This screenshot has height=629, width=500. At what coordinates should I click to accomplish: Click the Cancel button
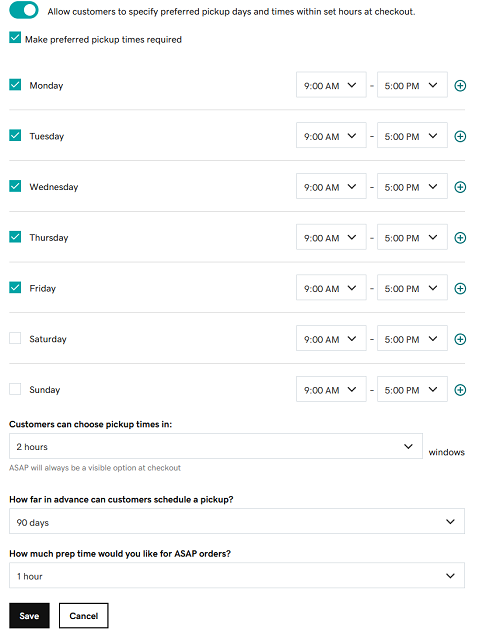tap(83, 616)
